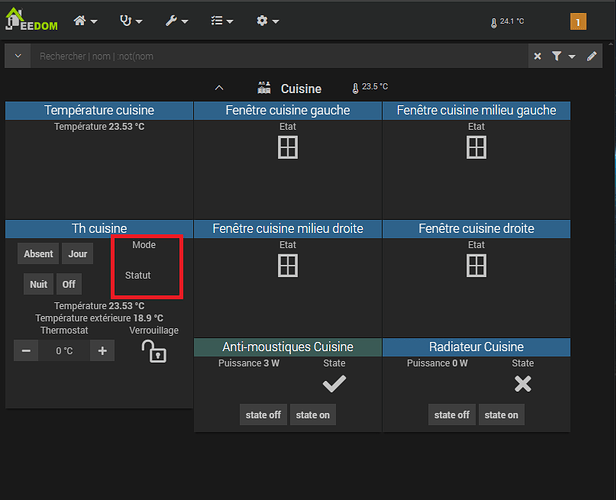The height and width of the screenshot is (500, 616).
Task: Open the orange notification badge showing 1
Action: coord(578,22)
